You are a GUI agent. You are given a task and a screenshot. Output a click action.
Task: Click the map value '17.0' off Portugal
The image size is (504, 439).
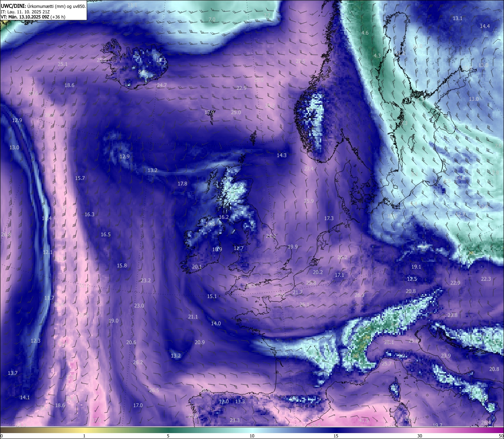pyautogui.click(x=138, y=405)
